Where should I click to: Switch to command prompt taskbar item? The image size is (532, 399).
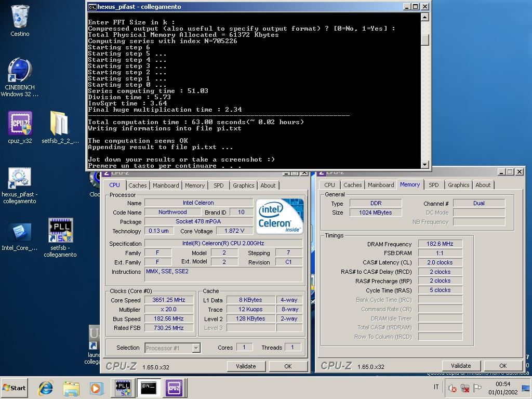pyautogui.click(x=149, y=388)
